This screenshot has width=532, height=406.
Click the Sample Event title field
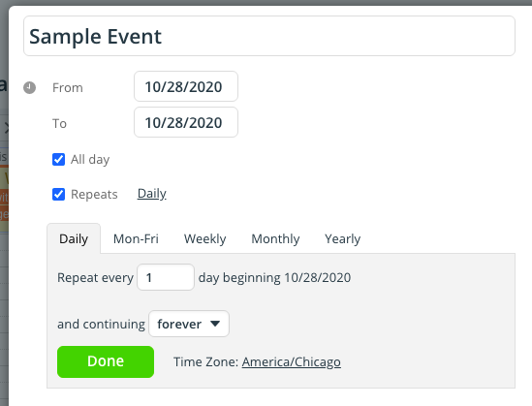point(269,36)
